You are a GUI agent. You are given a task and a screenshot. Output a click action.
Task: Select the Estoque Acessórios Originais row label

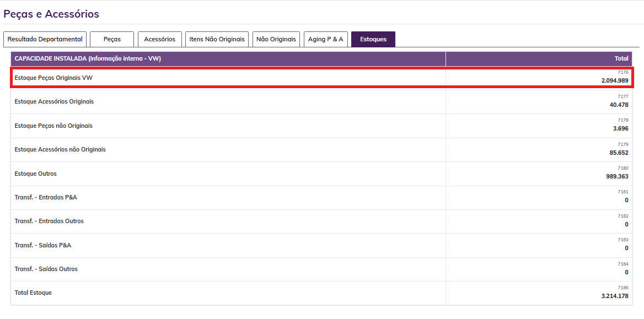(x=54, y=102)
